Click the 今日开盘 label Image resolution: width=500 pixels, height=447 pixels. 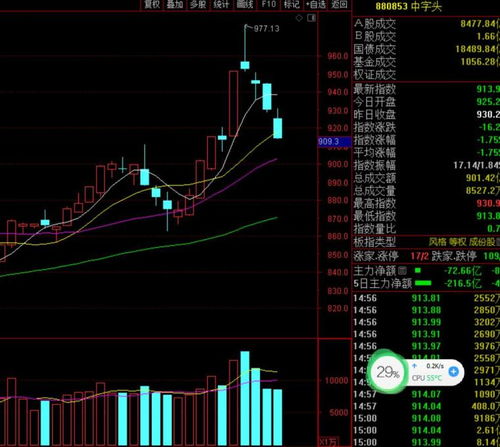click(375, 102)
